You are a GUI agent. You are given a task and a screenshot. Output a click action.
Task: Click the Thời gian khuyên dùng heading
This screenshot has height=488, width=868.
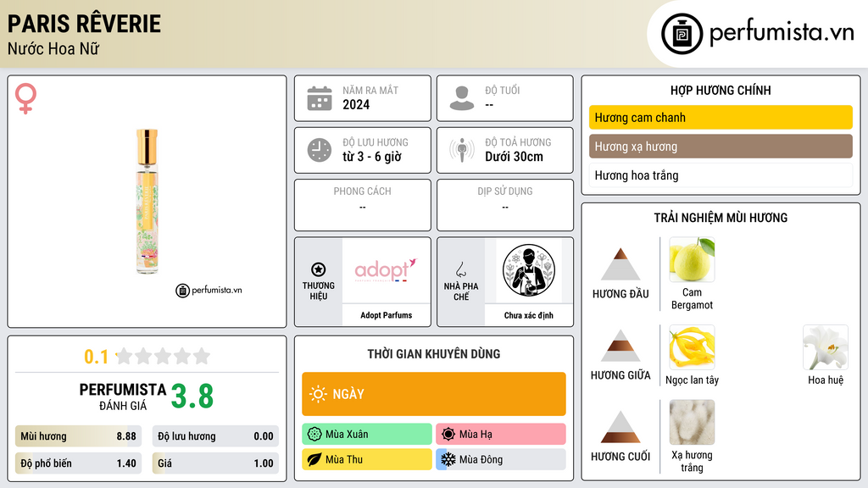click(x=434, y=354)
